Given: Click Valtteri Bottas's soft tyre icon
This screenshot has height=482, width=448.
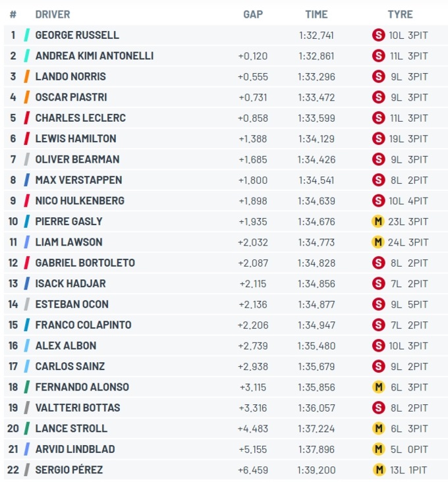Looking at the screenshot, I should (378, 408).
